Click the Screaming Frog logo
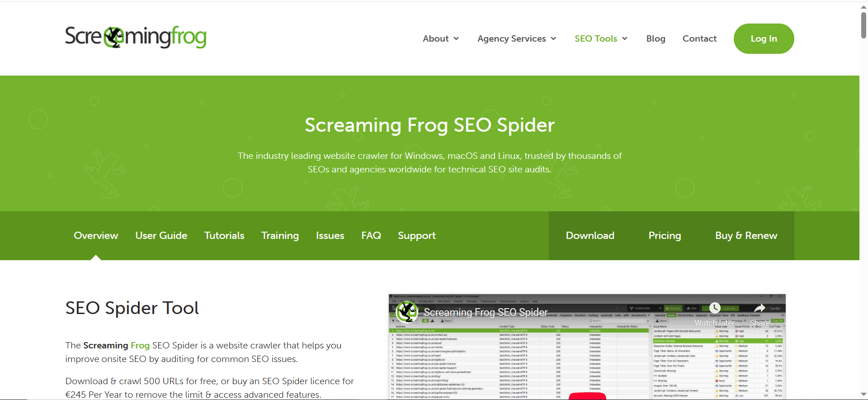This screenshot has height=400, width=868. coord(136,37)
